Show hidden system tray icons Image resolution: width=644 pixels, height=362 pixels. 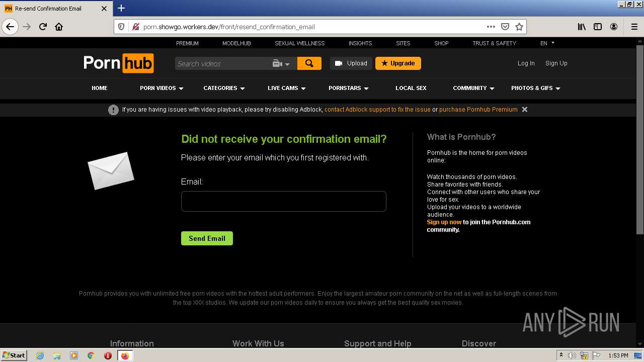561,355
